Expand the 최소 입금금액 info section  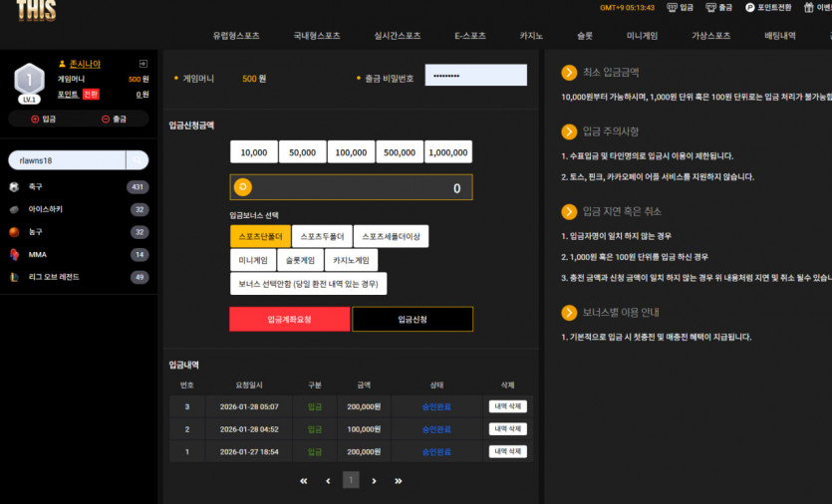click(x=569, y=72)
